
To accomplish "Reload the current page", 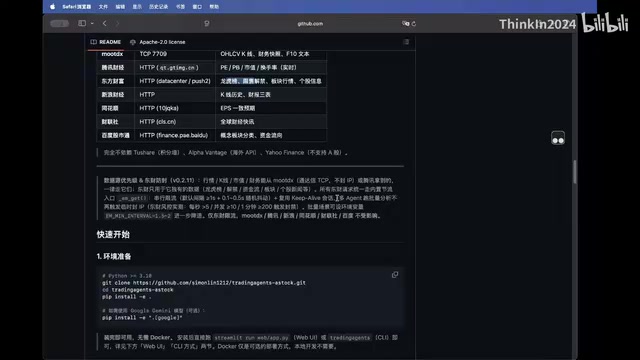I will coord(414,24).
